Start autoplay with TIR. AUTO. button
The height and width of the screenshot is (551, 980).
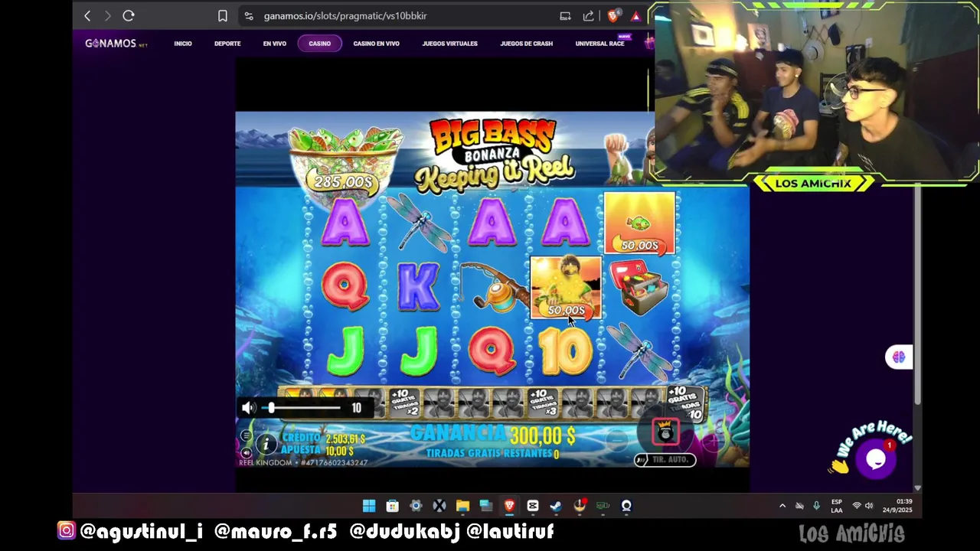tap(665, 459)
